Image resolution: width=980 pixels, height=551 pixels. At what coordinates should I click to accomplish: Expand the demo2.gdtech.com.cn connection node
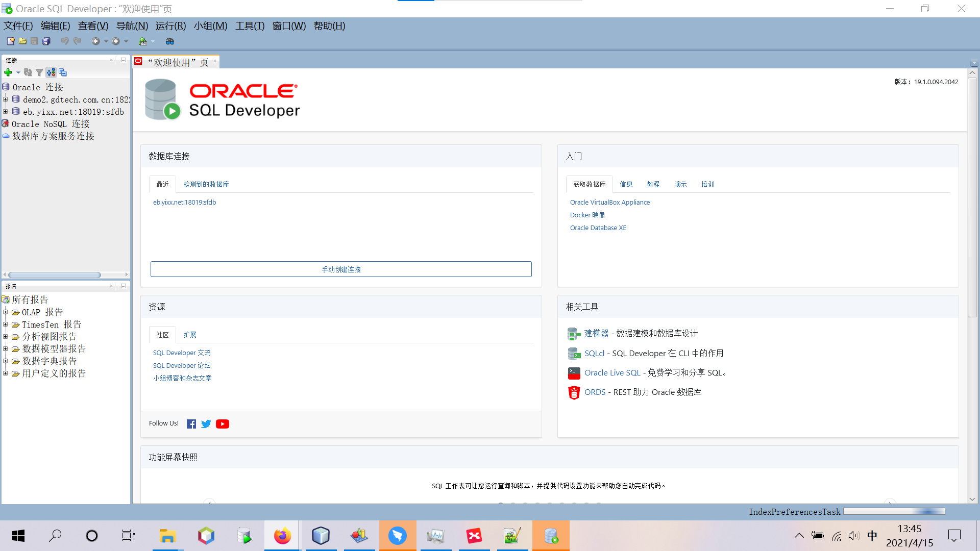[6, 99]
